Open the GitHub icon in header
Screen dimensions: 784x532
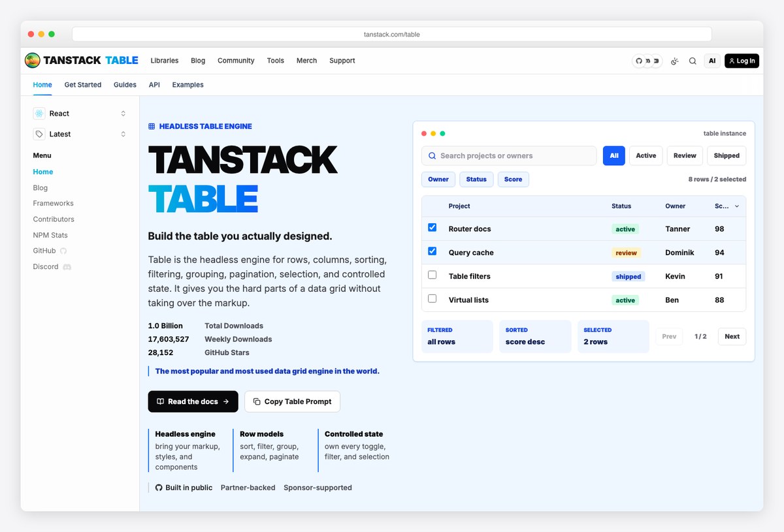click(x=639, y=61)
